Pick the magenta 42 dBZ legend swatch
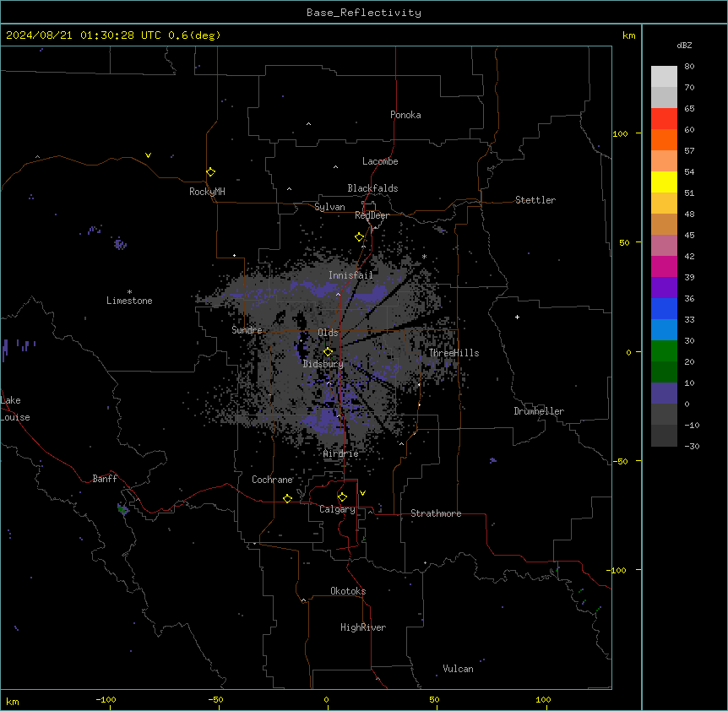Screen dimensions: 728x711 click(664, 266)
